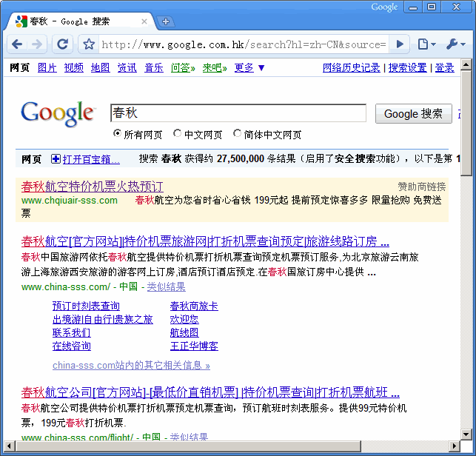Screen dimensions: 476x456
Task: Open the 出境游|自由行|贵族之旅 sitelink
Action: tap(103, 319)
